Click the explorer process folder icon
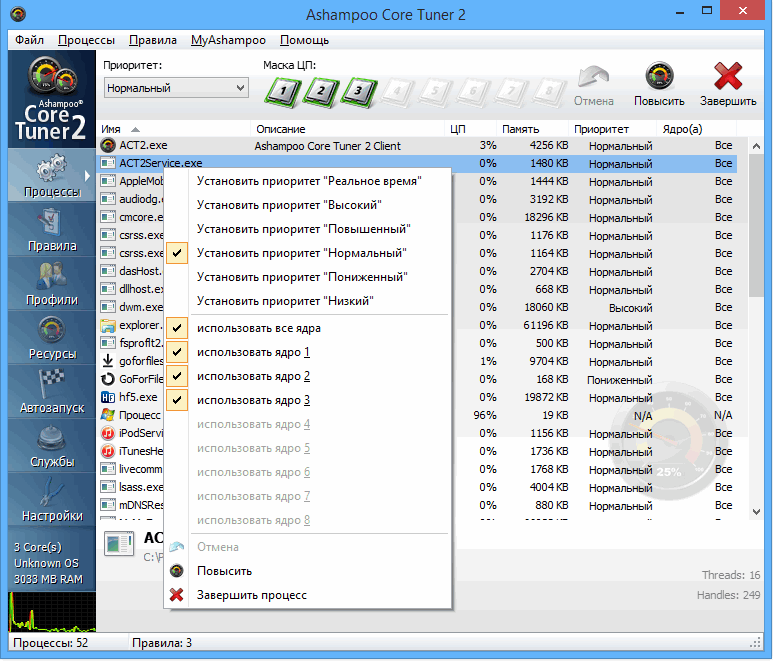The height and width of the screenshot is (661, 773). pyautogui.click(x=107, y=325)
